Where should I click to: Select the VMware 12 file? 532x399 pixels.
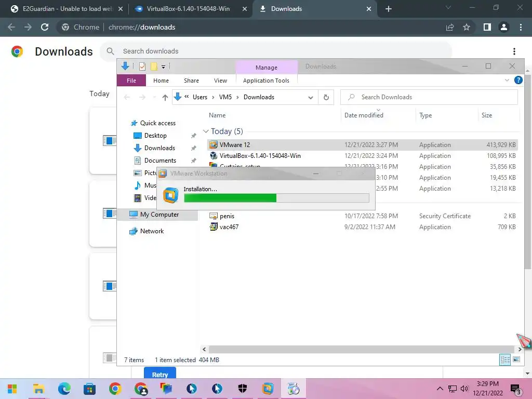(x=362, y=145)
